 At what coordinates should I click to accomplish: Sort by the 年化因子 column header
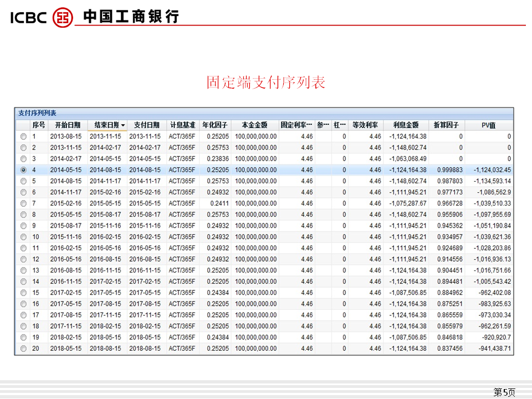tap(215, 125)
